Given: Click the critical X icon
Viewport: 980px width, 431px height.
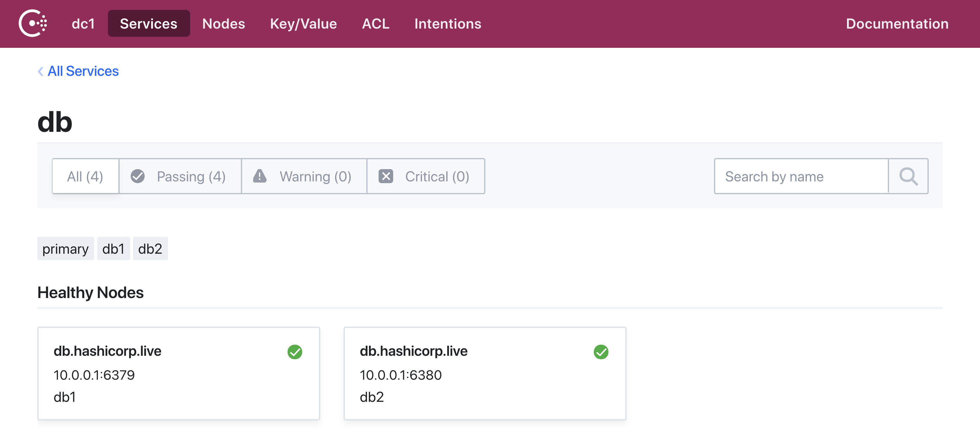Looking at the screenshot, I should click(x=386, y=176).
